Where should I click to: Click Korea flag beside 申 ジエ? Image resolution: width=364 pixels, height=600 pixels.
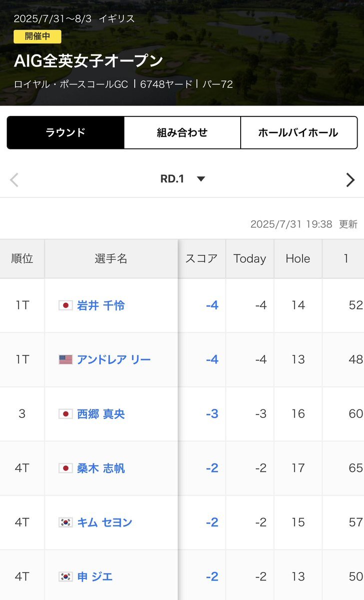pyautogui.click(x=65, y=576)
